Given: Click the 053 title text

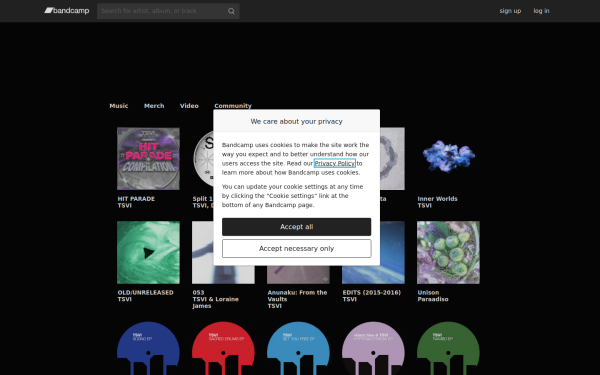Looking at the screenshot, I should pyautogui.click(x=198, y=292).
